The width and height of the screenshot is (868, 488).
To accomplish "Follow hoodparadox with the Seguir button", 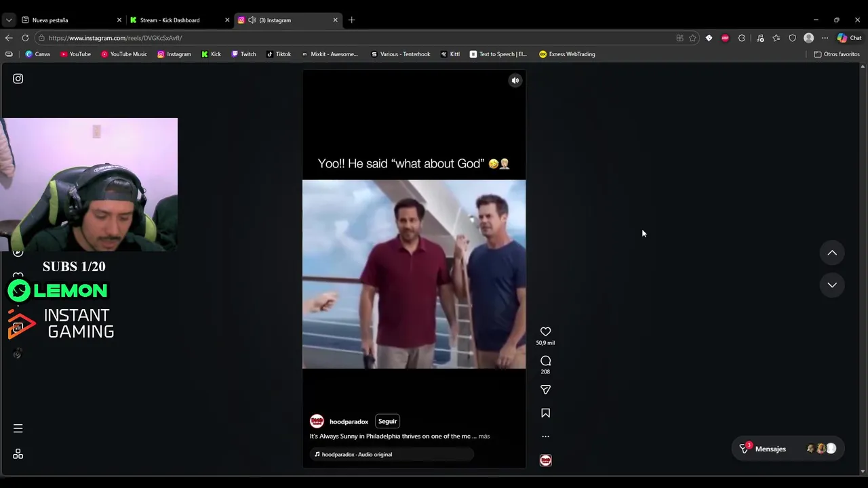I will point(387,422).
